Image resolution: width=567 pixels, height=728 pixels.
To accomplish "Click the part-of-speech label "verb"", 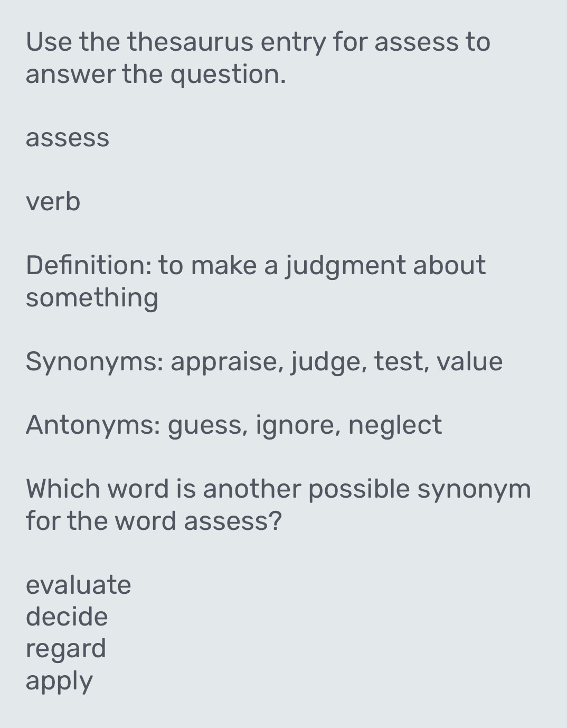I will tap(53, 202).
